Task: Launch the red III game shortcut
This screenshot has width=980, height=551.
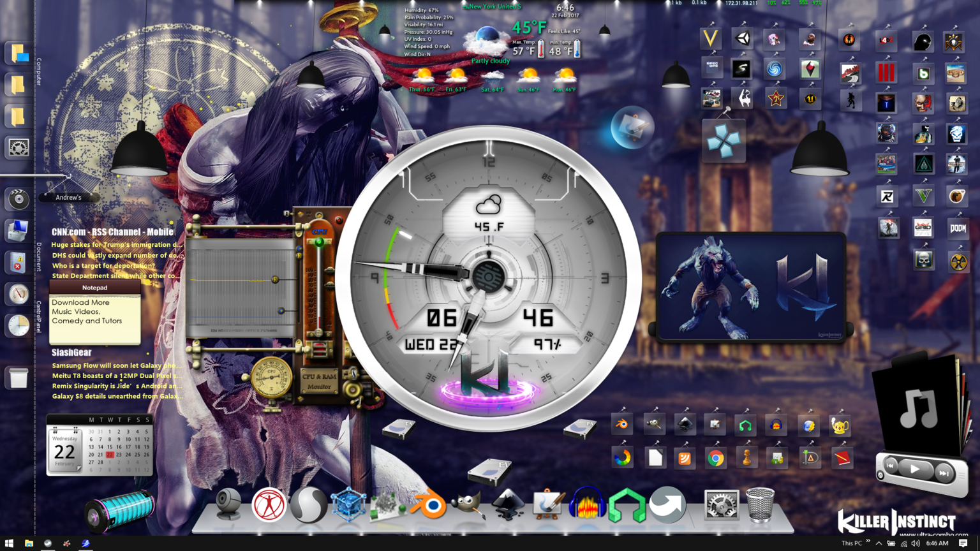Action: coord(886,73)
